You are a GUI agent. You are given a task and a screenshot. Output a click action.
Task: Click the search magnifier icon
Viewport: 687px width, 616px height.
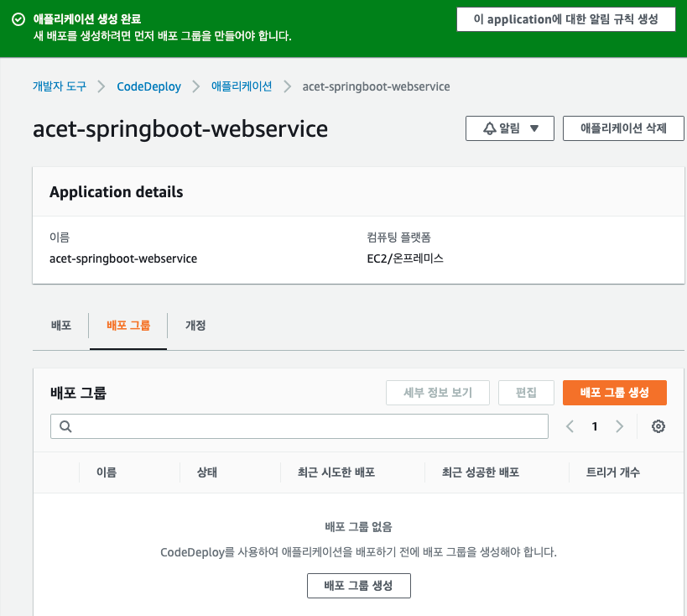65,426
